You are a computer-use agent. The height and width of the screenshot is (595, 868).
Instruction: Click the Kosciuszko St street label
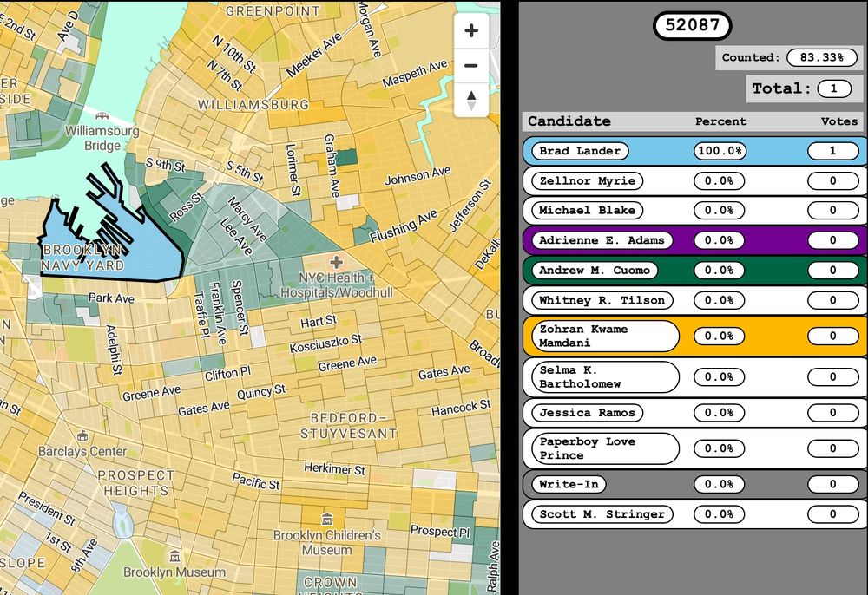click(x=325, y=343)
